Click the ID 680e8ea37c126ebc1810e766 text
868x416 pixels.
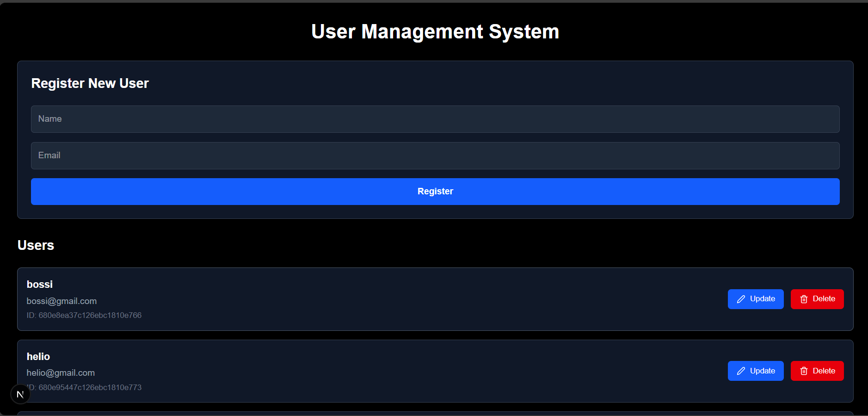84,315
